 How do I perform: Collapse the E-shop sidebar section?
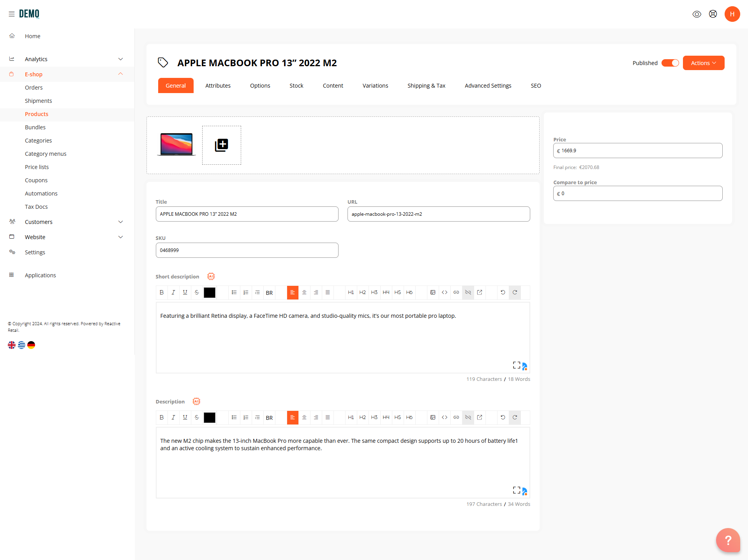(67, 74)
